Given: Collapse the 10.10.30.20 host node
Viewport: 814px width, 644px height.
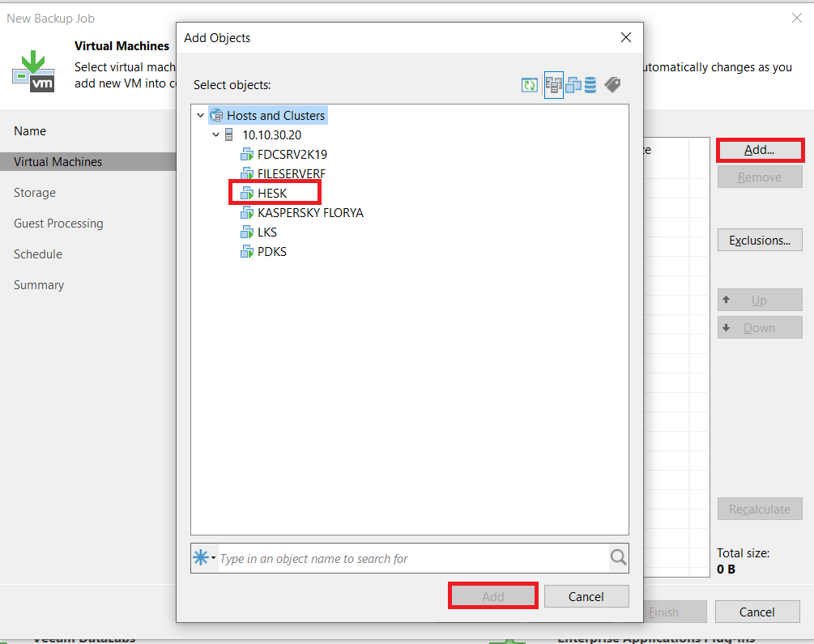Looking at the screenshot, I should pos(215,135).
